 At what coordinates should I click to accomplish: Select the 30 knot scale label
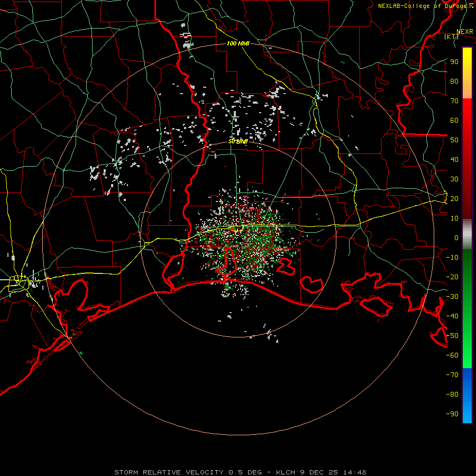click(454, 179)
